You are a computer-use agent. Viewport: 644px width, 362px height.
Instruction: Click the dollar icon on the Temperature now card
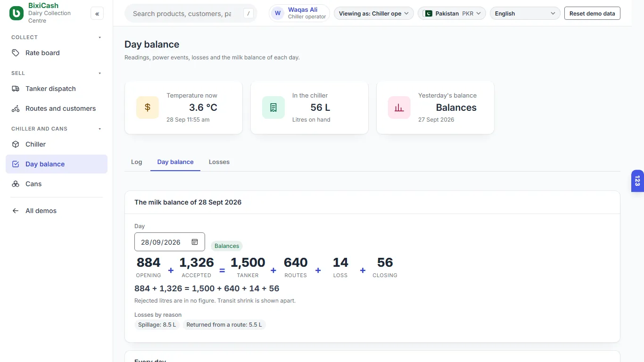[148, 107]
